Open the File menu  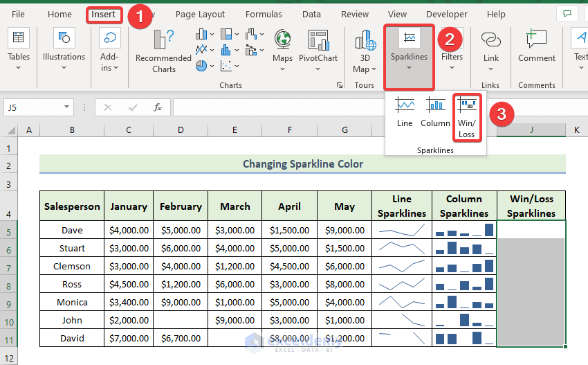18,14
